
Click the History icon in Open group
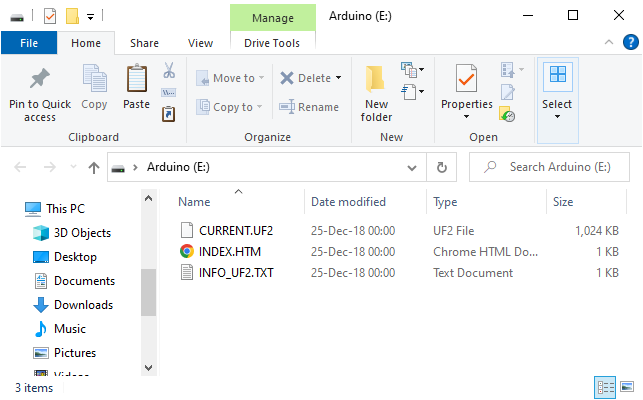click(507, 114)
